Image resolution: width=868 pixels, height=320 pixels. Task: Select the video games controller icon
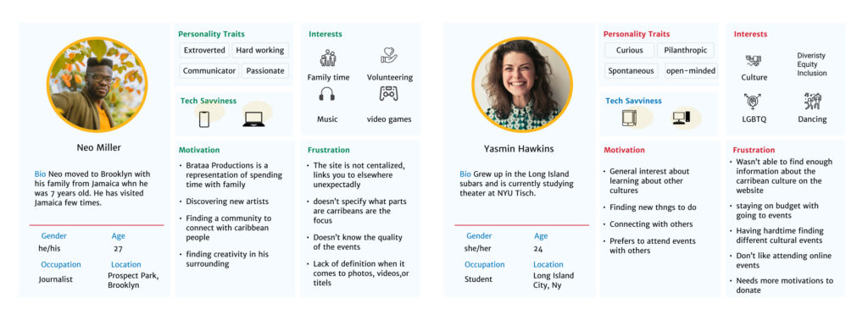(388, 94)
